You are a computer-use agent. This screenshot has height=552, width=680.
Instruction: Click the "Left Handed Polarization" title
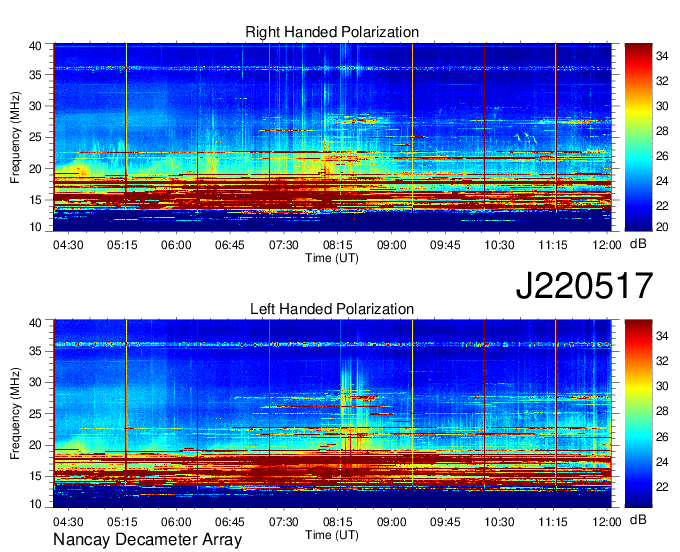pos(332,309)
